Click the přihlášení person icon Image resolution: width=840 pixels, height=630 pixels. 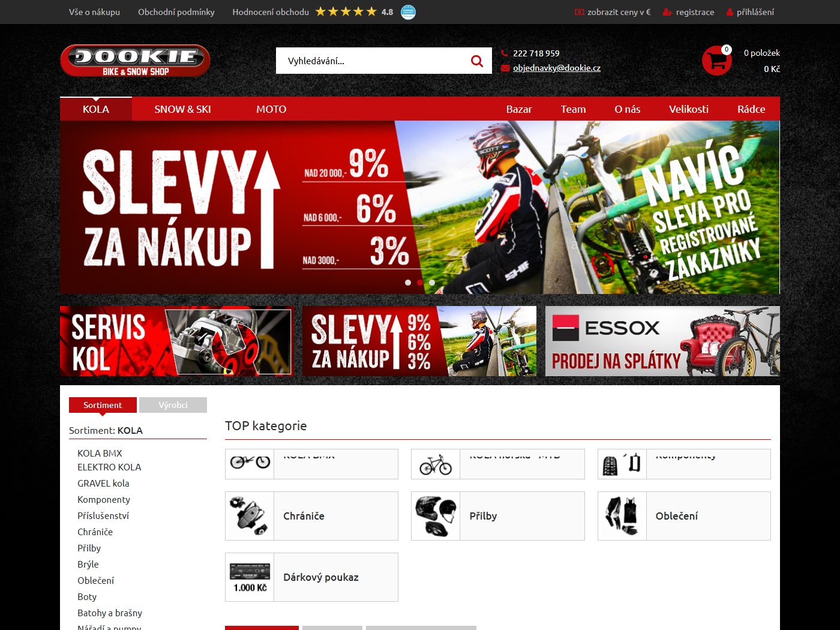point(730,12)
